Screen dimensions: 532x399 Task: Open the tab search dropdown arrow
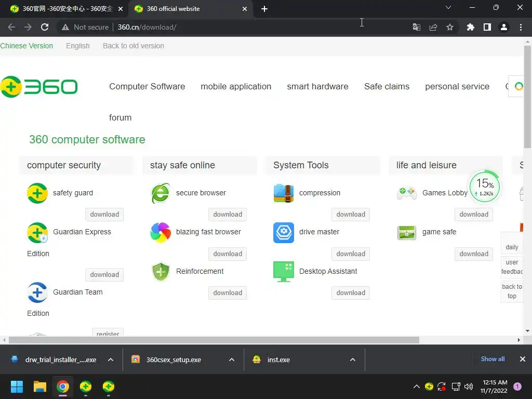click(448, 7)
